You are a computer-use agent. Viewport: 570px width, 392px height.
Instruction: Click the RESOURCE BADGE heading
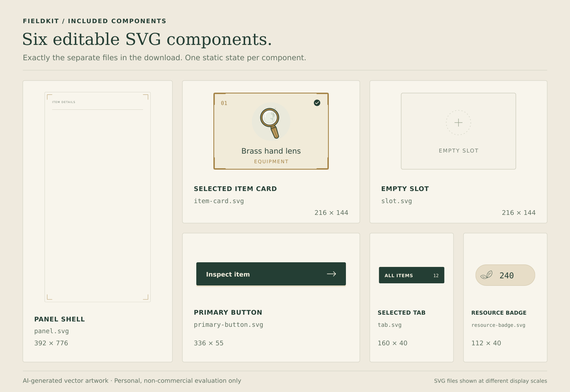point(499,313)
